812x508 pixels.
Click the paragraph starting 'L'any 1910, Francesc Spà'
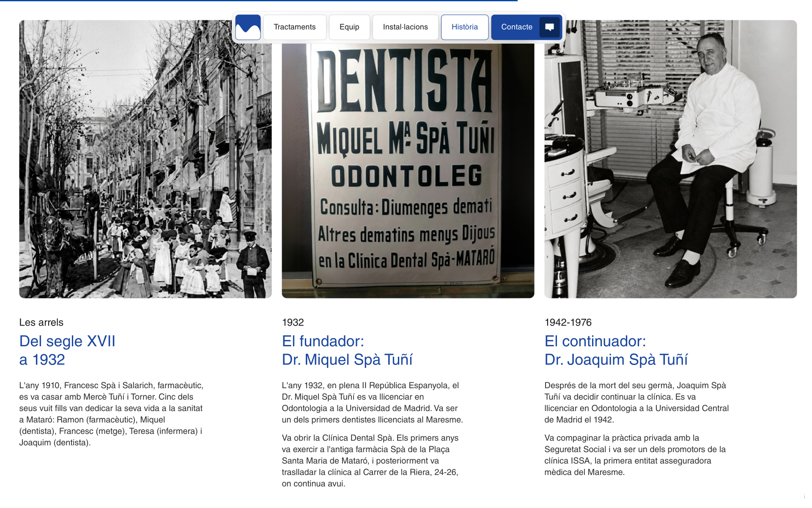(112, 414)
